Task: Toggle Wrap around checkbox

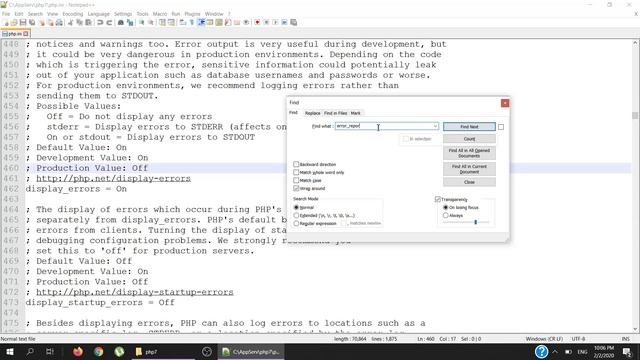Action: click(x=296, y=188)
